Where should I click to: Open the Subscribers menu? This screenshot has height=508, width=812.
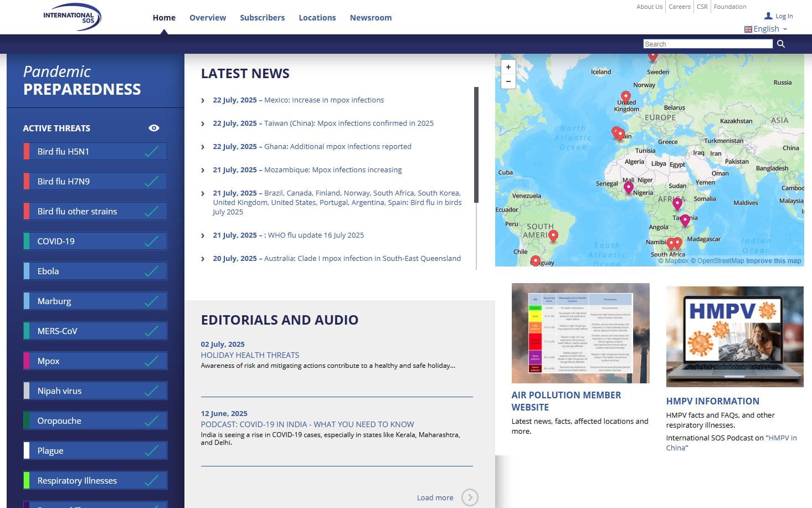point(262,18)
